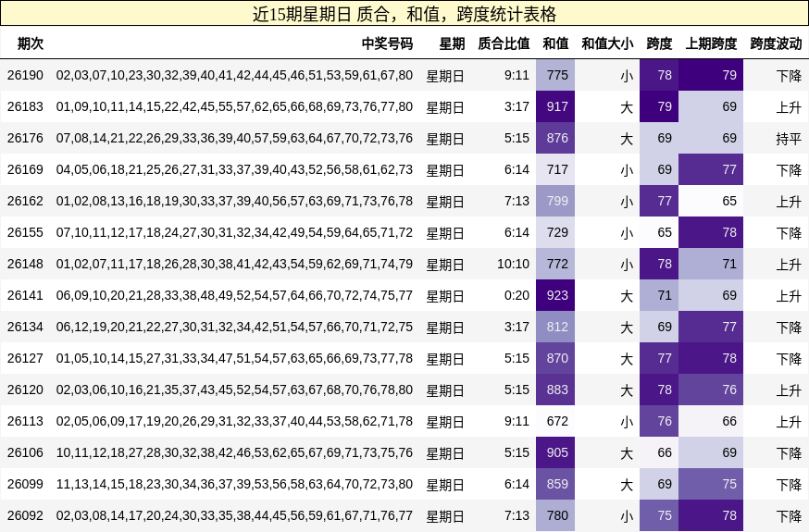Click the sum value cell 923
This screenshot has height=532, width=809.
point(555,295)
